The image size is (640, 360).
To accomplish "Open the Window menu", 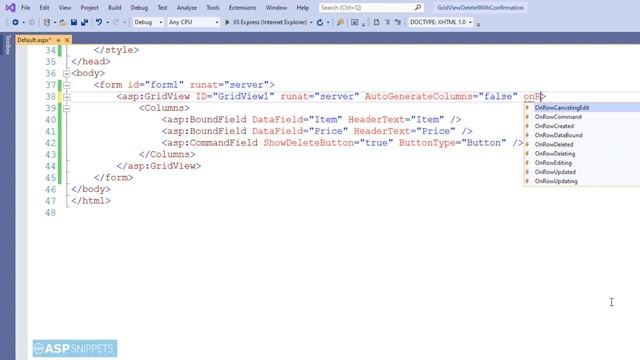I will click(276, 7).
